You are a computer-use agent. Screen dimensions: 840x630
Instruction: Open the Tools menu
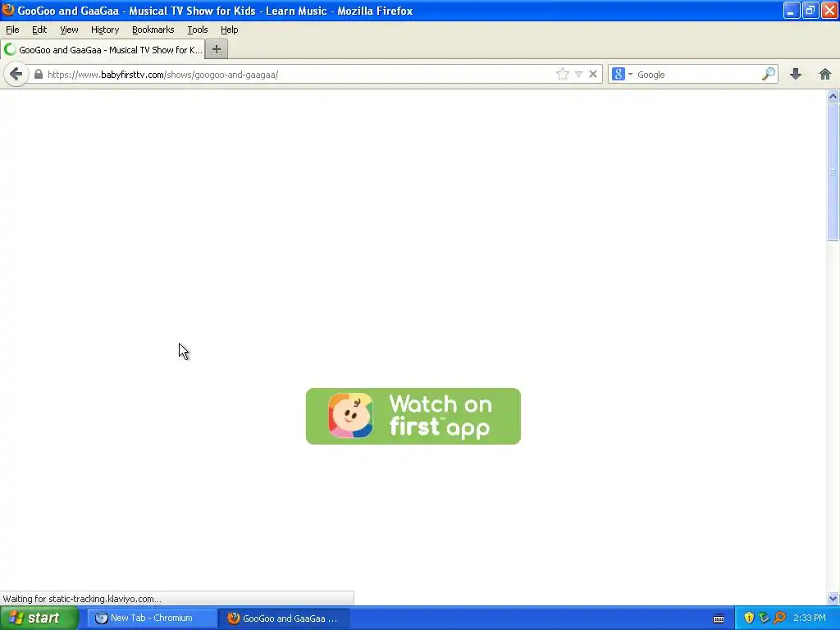(197, 30)
